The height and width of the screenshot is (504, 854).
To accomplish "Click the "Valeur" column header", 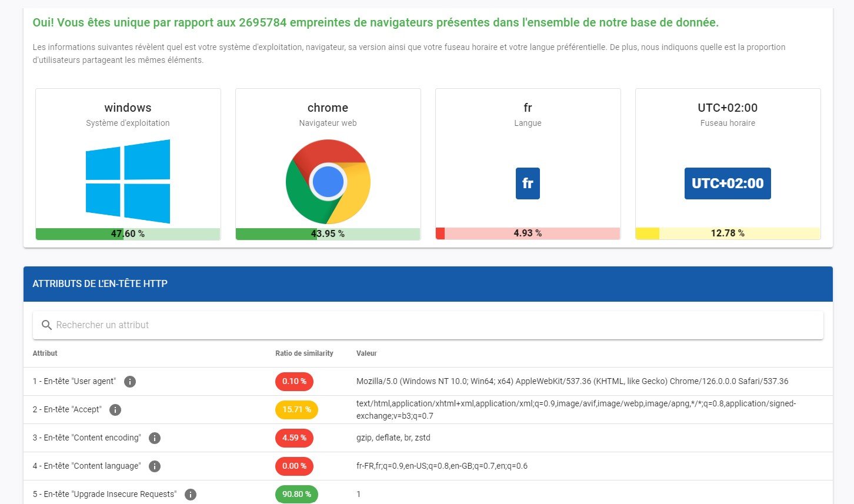I will tap(366, 353).
